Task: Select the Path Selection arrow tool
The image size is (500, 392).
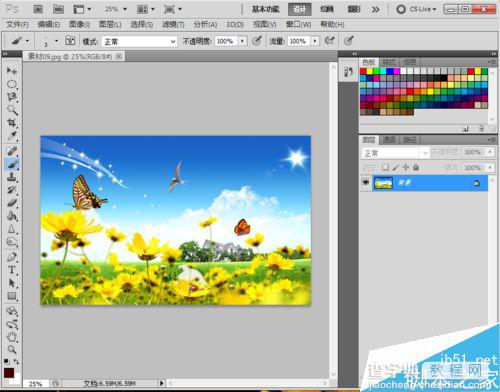Action: click(x=12, y=283)
